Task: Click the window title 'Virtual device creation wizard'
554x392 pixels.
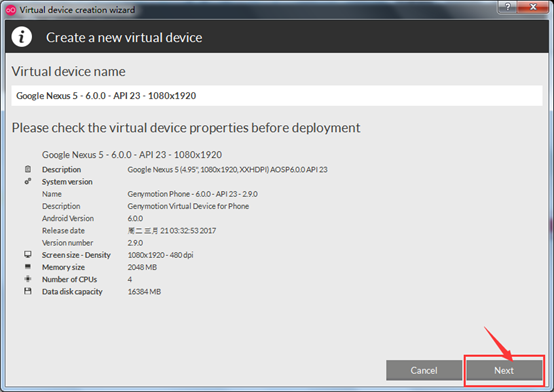Action: pos(77,10)
